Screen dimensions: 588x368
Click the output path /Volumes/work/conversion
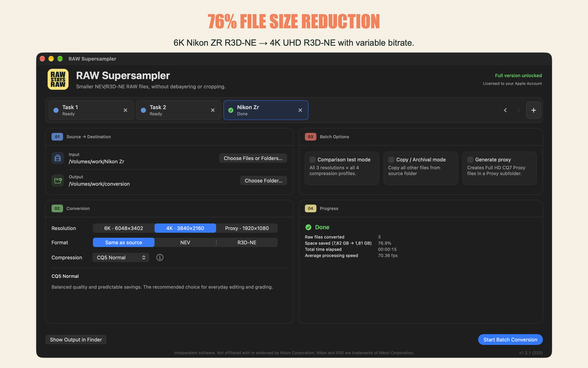click(99, 184)
